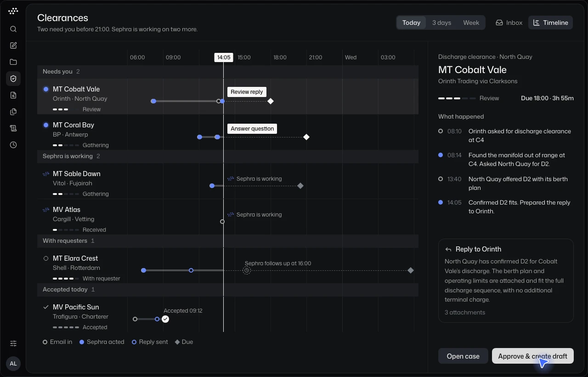Image resolution: width=588 pixels, height=377 pixels.
Task: Click the Review reply label on Cobalt Vale
Action: [x=247, y=92]
